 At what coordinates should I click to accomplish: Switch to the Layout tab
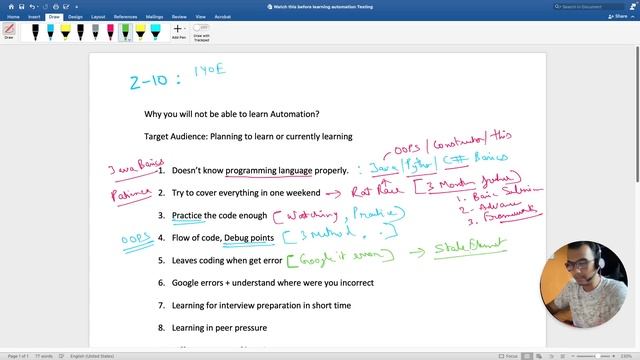pos(98,17)
